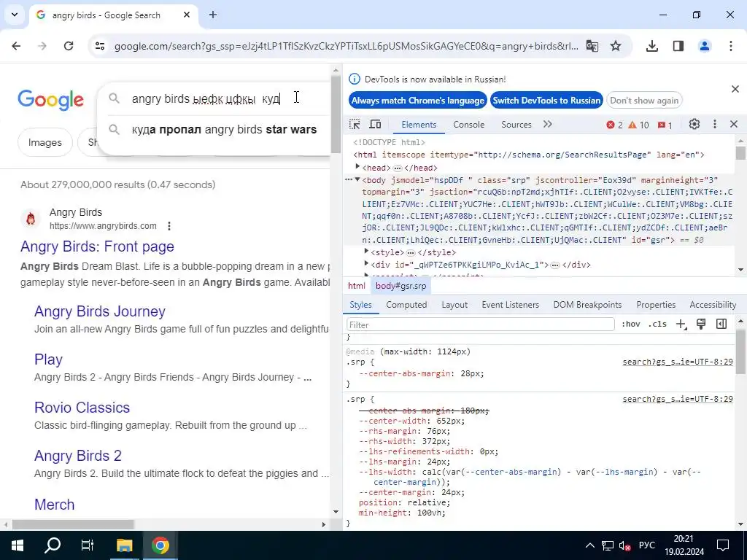747x560 pixels.
Task: Collapse the body element node
Action: pos(357,179)
